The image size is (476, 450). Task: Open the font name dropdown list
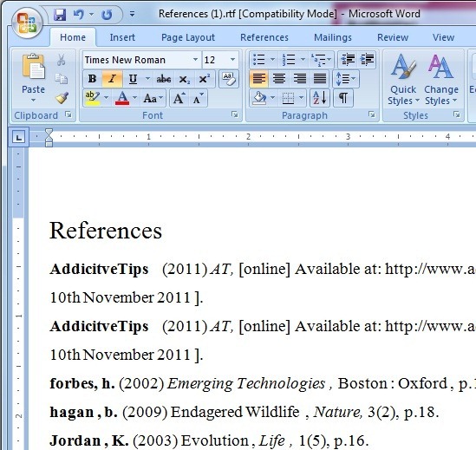click(195, 60)
